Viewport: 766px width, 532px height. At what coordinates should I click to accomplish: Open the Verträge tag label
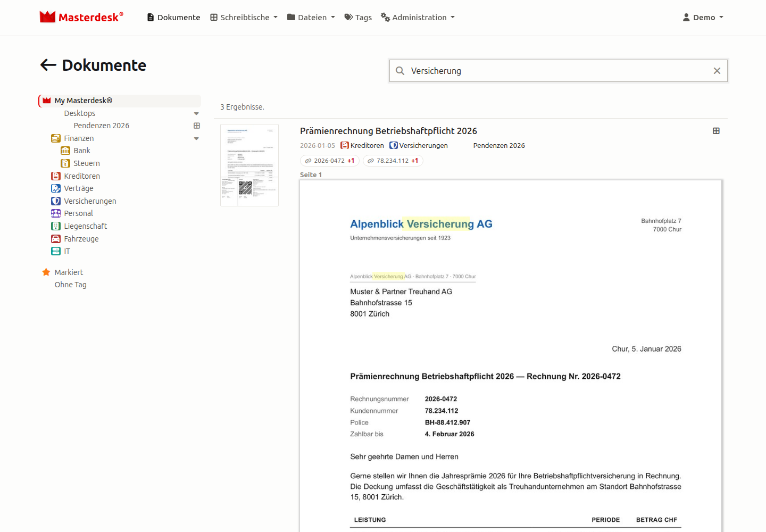point(79,188)
